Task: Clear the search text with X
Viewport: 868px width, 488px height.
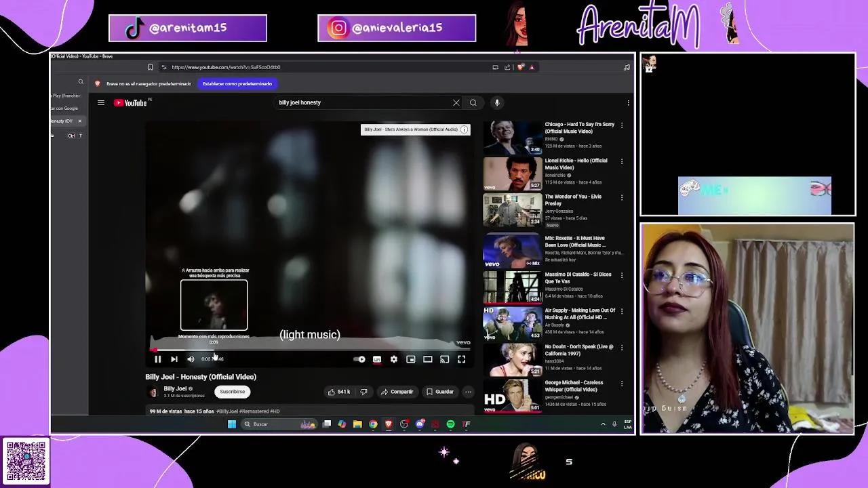Action: (456, 102)
